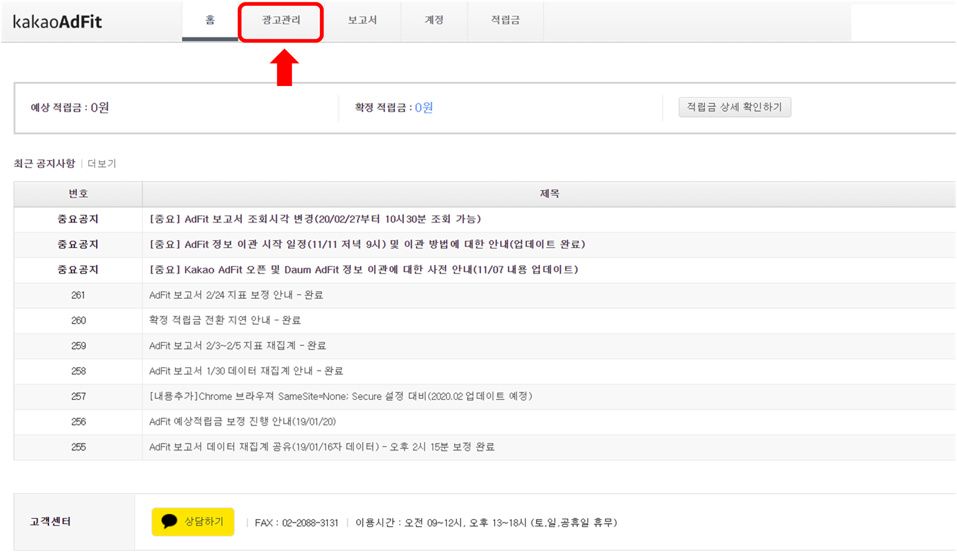Viewport: 957px width, 560px height.
Task: Click the speech bubble icon in 상담하기
Action: click(169, 522)
